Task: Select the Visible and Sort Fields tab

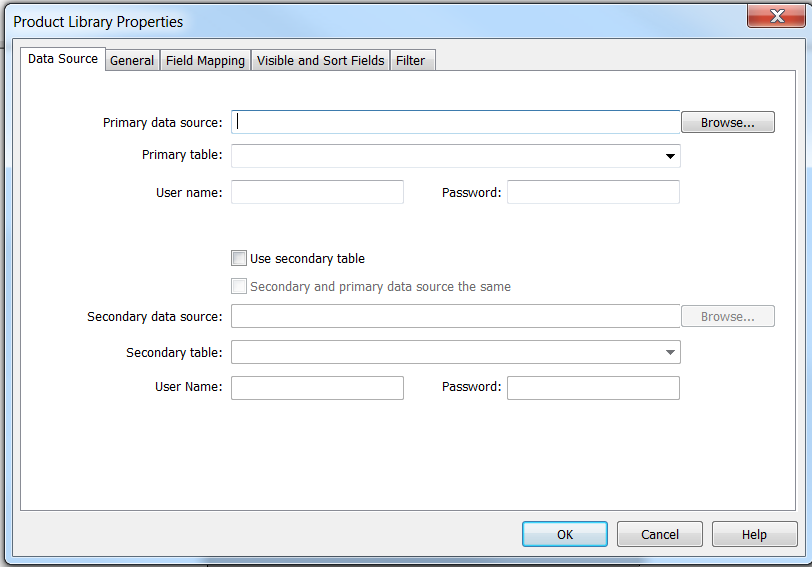Action: (320, 61)
